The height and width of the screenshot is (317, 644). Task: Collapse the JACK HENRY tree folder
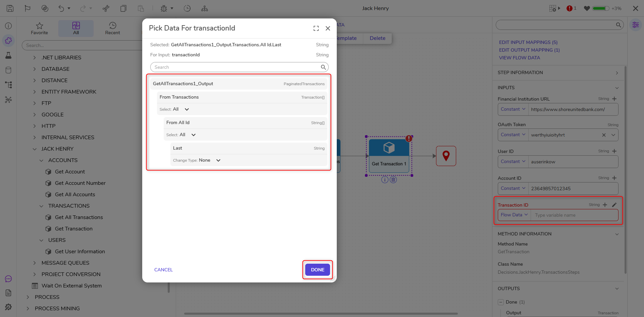tap(35, 149)
